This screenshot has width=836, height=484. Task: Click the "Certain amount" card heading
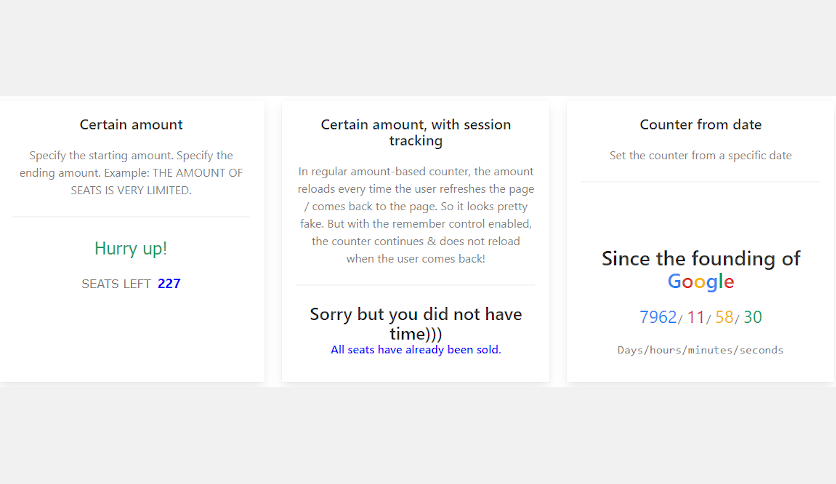point(131,125)
